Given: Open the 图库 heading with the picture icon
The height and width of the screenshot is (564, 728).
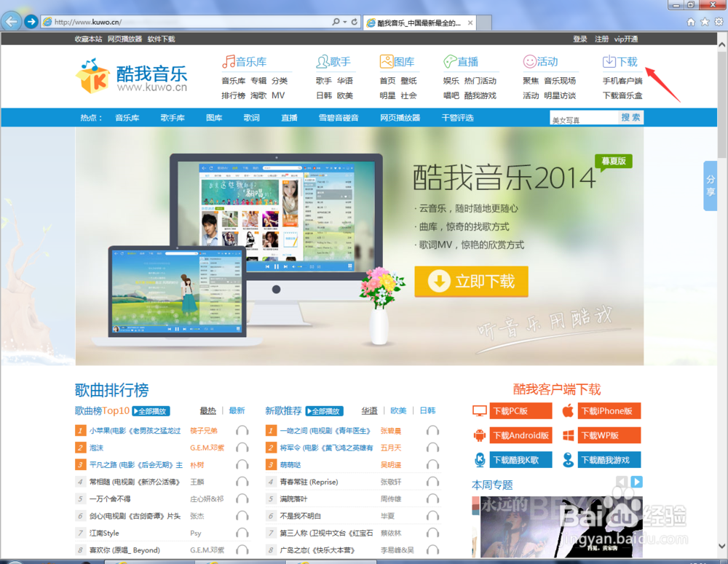Looking at the screenshot, I should pos(397,61).
